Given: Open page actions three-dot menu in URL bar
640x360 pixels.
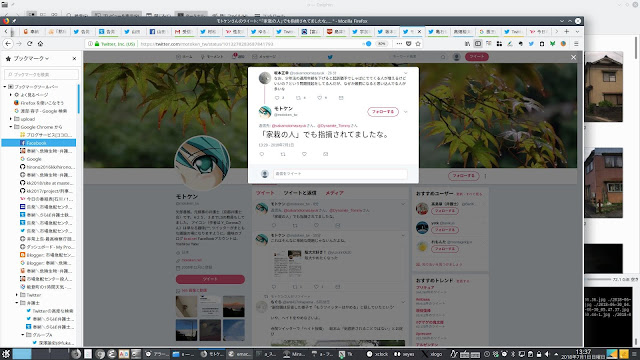Looking at the screenshot, I should click(399, 44).
